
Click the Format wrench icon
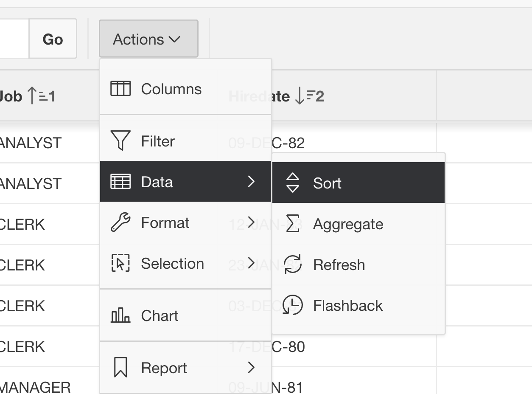click(x=120, y=222)
